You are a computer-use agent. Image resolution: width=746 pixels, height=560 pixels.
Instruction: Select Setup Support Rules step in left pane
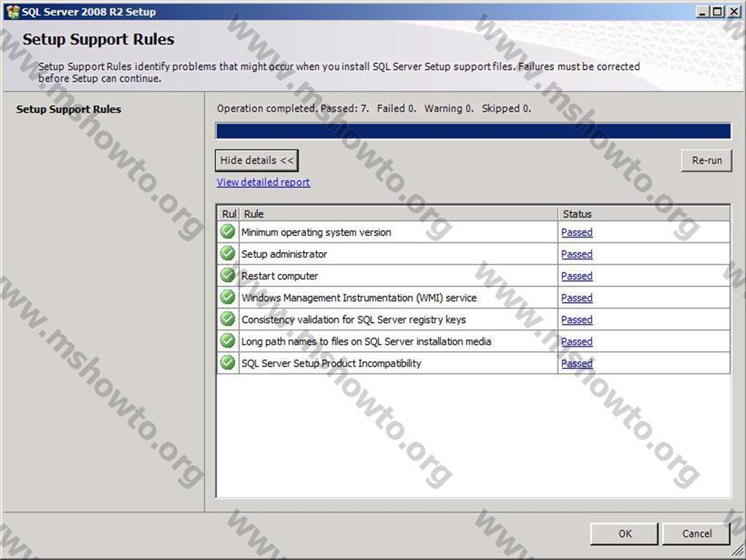tap(68, 109)
